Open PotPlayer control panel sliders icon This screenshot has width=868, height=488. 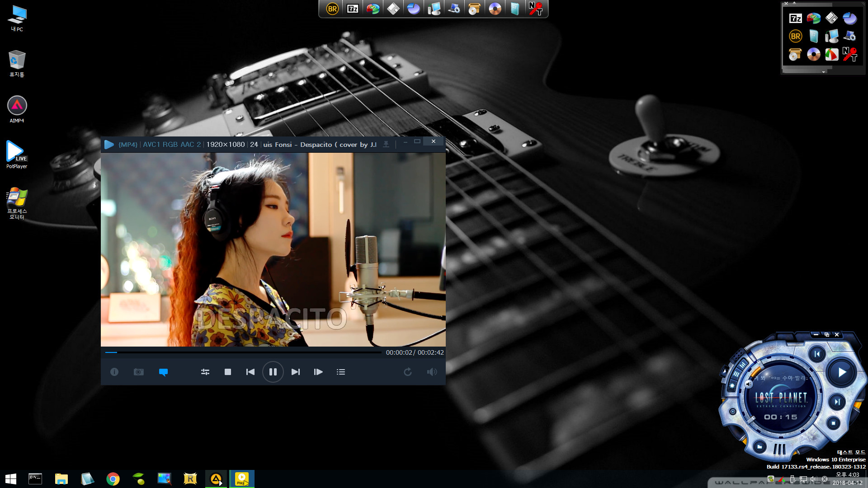(x=205, y=372)
